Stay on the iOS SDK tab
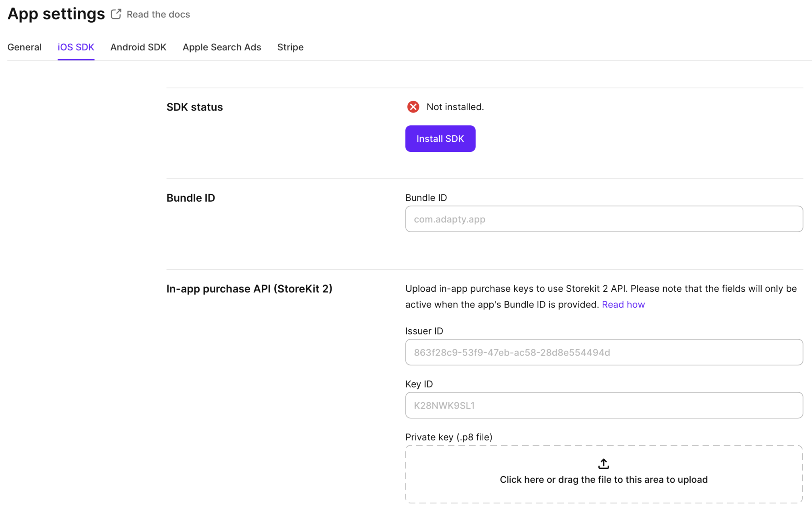The height and width of the screenshot is (514, 812). point(76,47)
